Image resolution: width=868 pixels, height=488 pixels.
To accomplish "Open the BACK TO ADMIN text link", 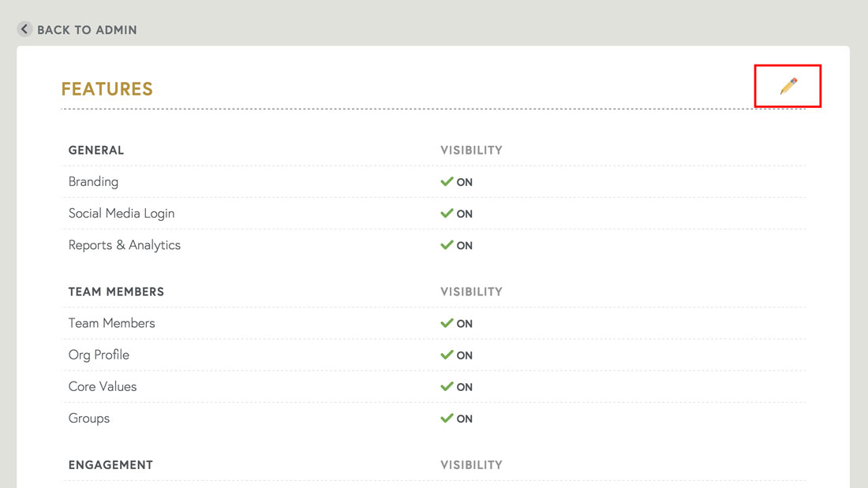I will click(87, 30).
